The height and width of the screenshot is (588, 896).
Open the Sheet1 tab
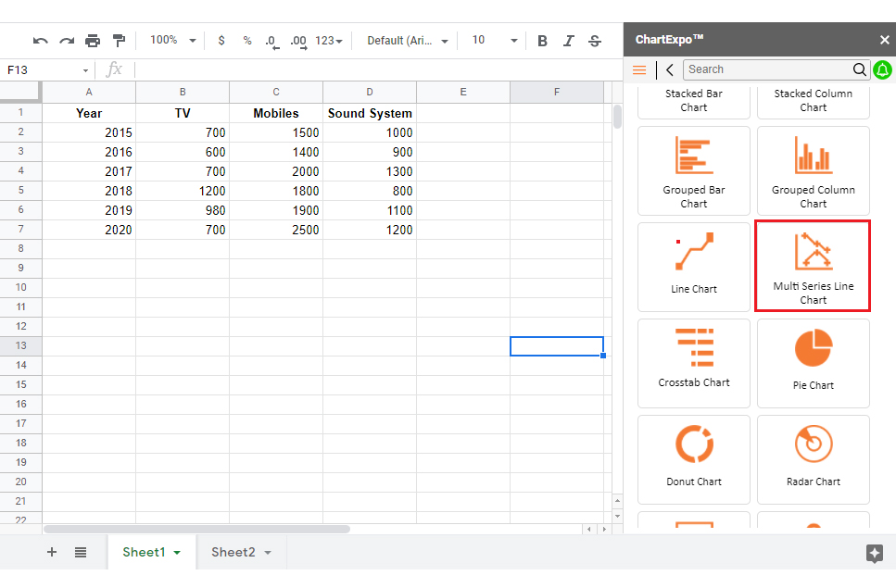click(x=151, y=552)
